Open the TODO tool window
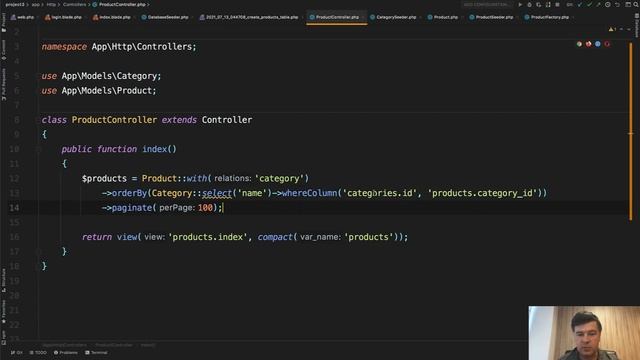640x360 pixels. [x=38, y=353]
